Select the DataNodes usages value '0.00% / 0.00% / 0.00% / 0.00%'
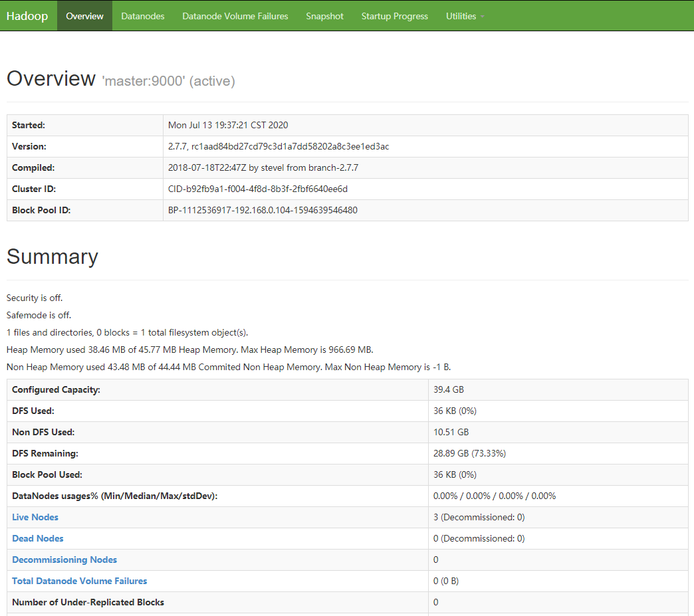The image size is (694, 616). tap(495, 496)
